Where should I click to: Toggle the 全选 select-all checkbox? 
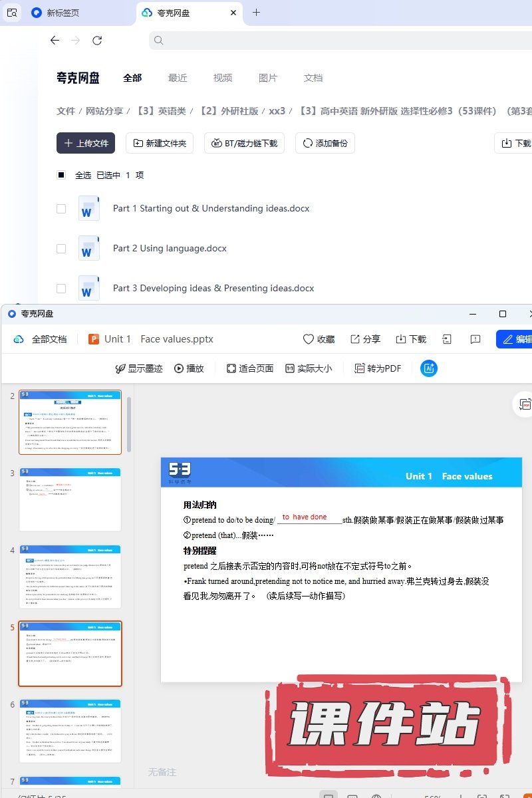point(61,175)
